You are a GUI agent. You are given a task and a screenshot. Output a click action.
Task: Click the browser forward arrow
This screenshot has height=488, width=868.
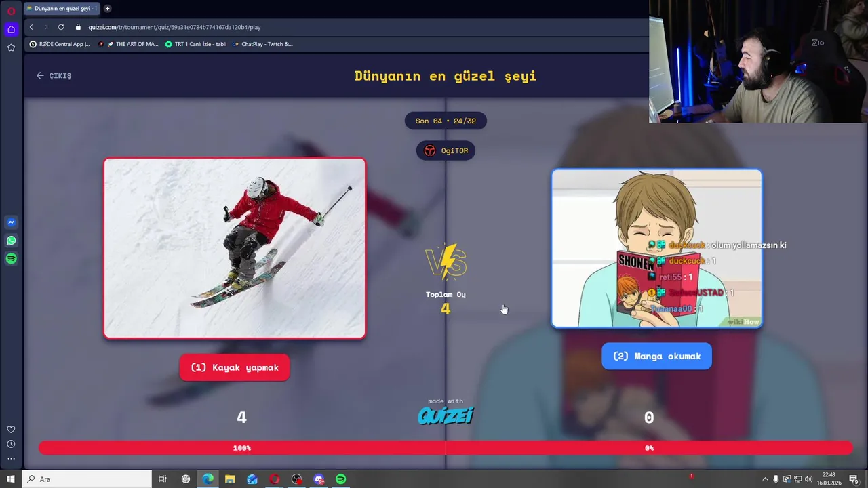tap(46, 27)
